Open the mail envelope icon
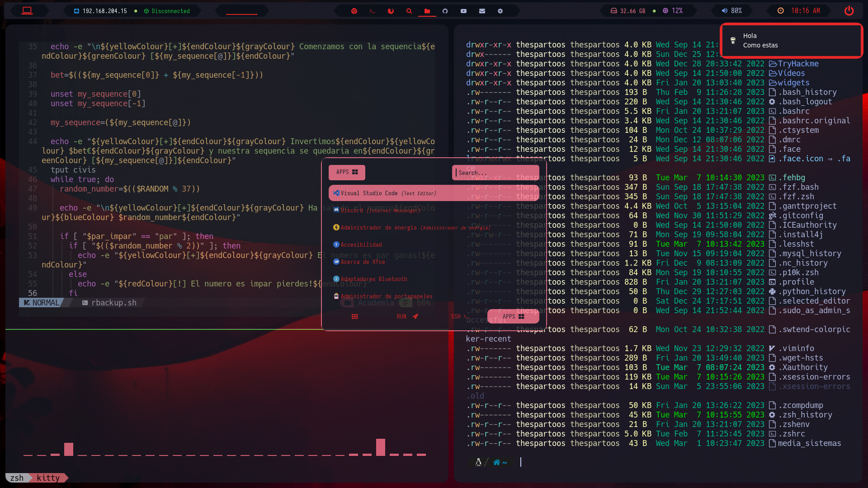868x488 pixels. tap(482, 11)
